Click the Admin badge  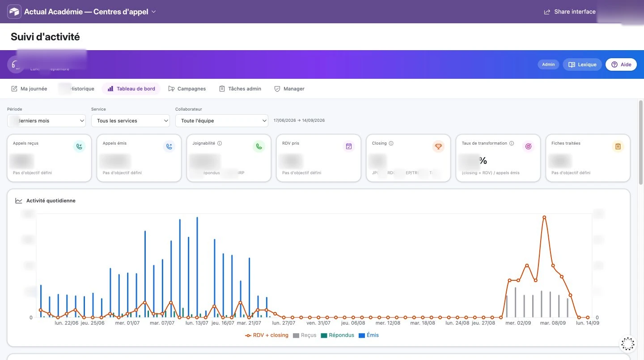pos(548,64)
